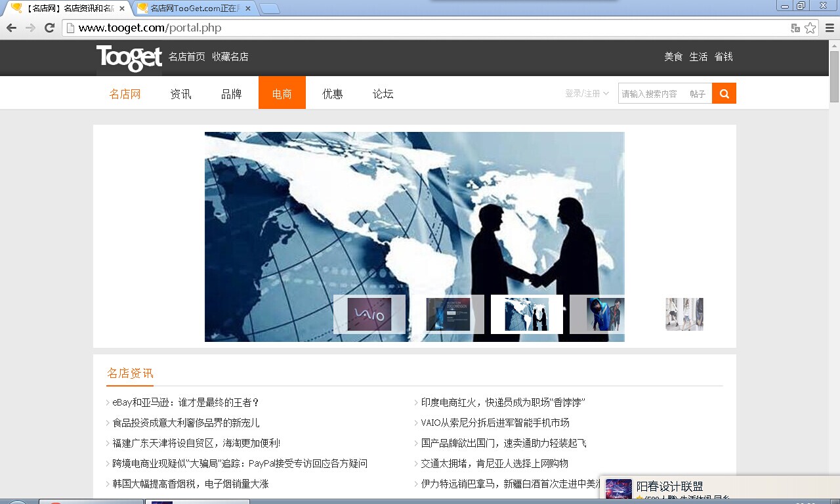Screen dimensions: 840x504
Task: Open the 资讯 navigation item
Action: point(180,94)
